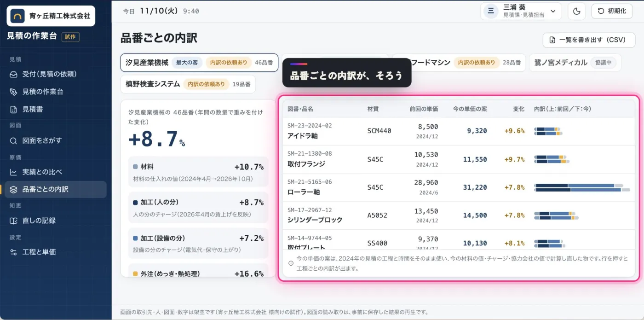
Task: Click the large +8.7% weighted change figure
Action: pyautogui.click(x=156, y=139)
